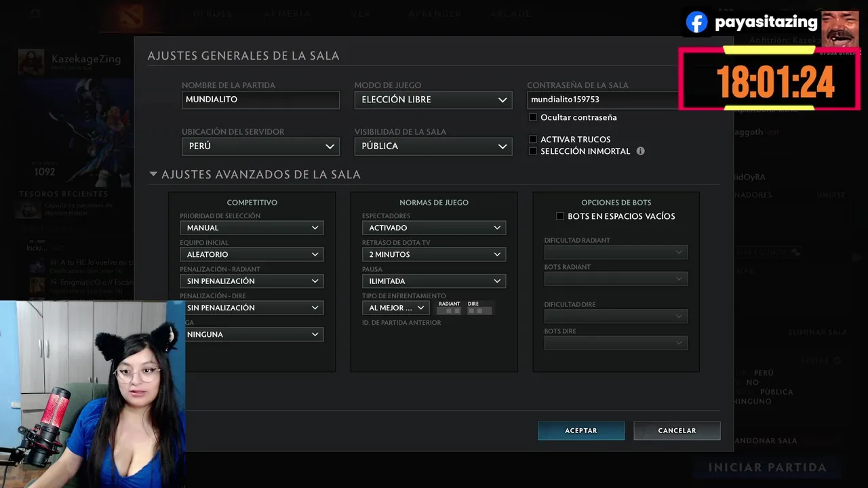Click Abandonar Sala in the lobby

(x=765, y=441)
